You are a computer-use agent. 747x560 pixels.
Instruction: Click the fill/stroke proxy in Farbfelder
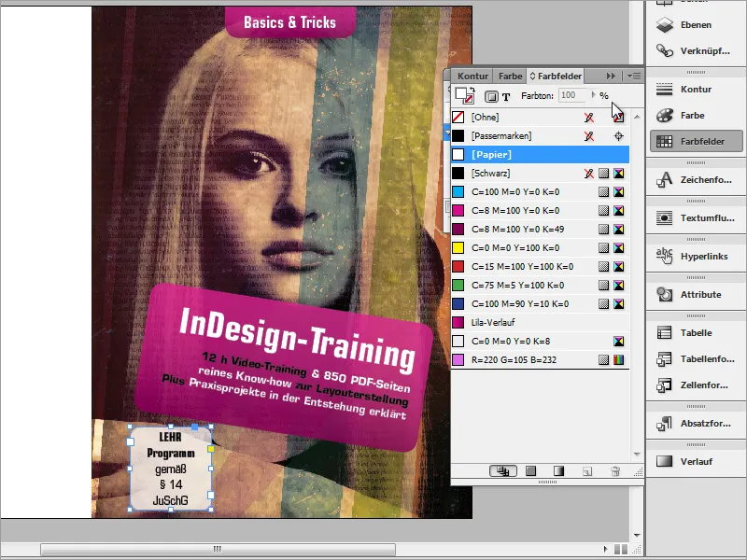463,95
